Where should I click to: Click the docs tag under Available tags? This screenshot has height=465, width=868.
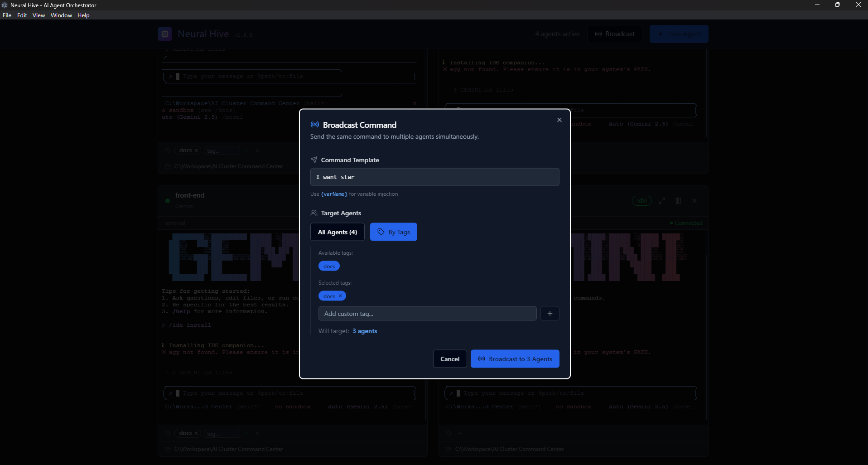point(329,266)
